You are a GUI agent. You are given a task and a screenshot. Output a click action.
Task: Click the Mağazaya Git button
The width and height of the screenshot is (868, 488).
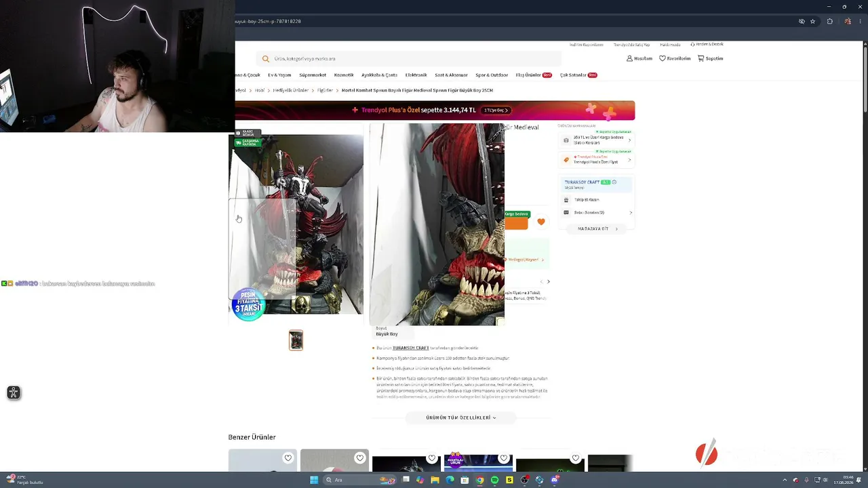coord(597,229)
